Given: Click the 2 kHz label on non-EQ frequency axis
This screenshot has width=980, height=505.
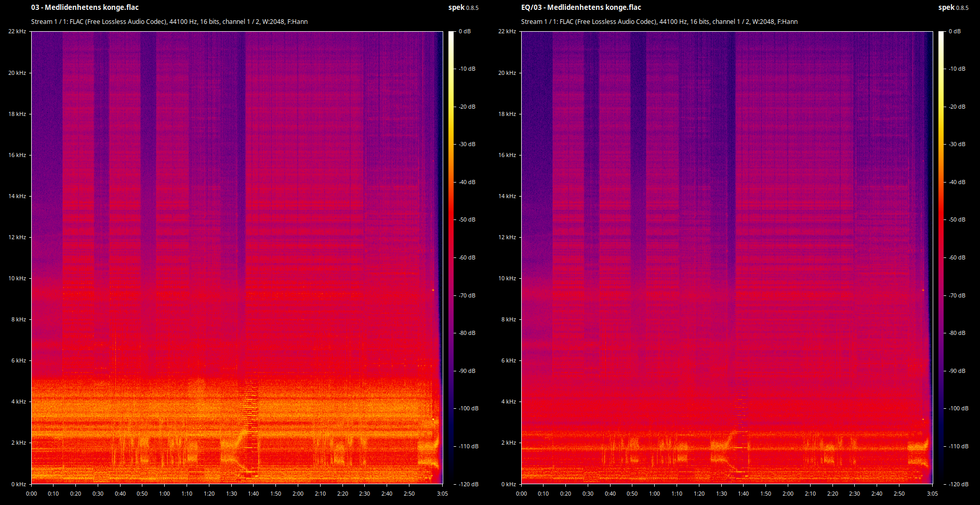Looking at the screenshot, I should [19, 443].
